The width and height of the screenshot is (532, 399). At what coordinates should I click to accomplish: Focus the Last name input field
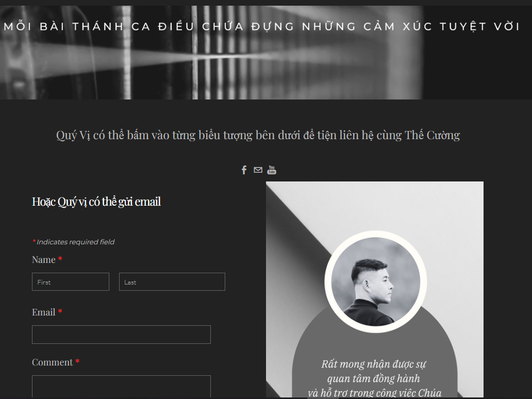[x=172, y=281]
